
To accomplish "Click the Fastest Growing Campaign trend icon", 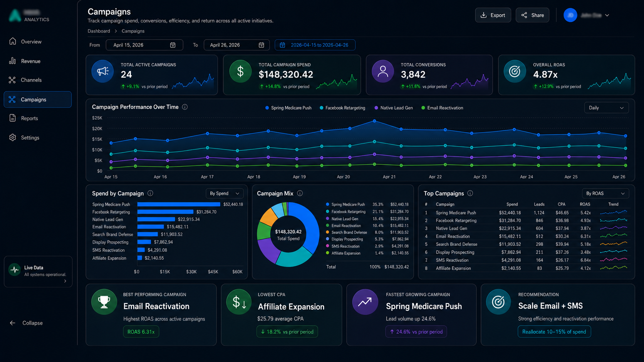I will [x=365, y=302].
